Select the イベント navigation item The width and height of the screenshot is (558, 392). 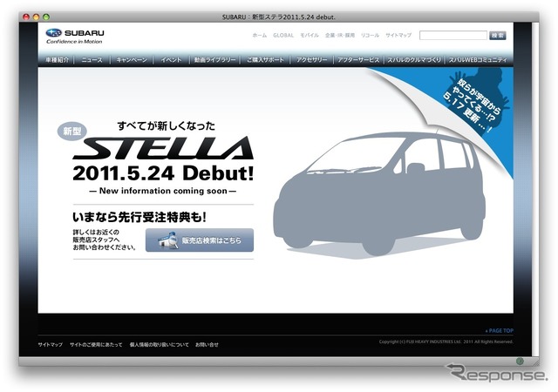[x=171, y=60]
